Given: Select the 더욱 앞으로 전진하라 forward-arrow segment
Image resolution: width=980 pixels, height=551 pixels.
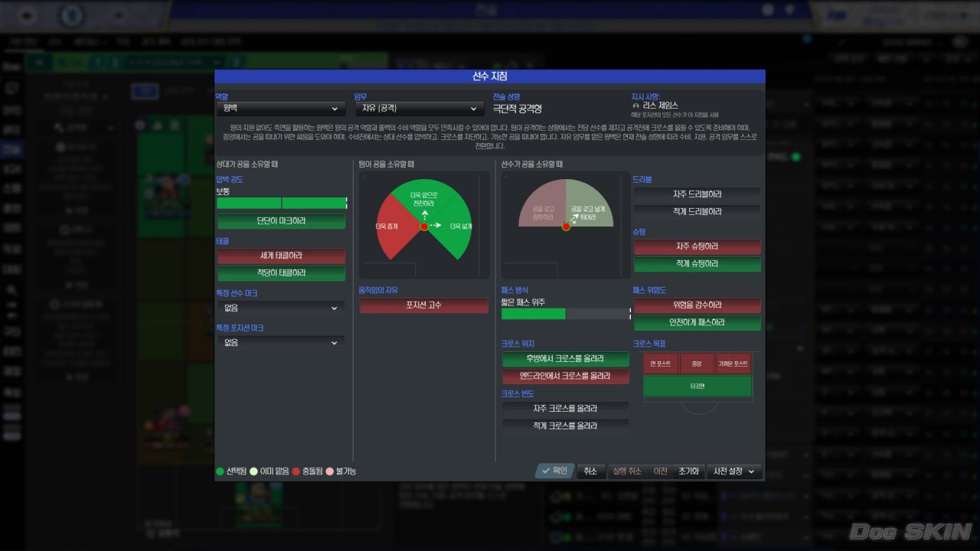Looking at the screenshot, I should tap(424, 201).
